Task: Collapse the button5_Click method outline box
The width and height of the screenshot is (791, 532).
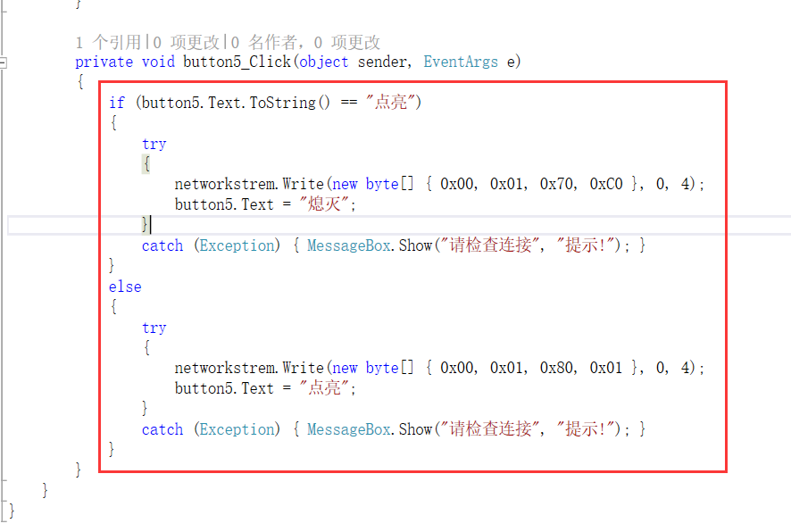Action: point(3,63)
